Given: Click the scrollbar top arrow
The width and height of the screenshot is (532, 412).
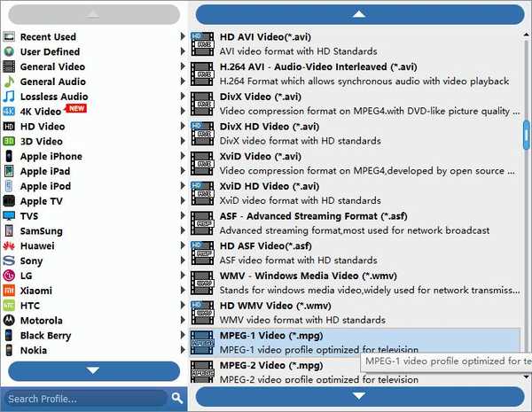Looking at the screenshot, I should click(526, 35).
